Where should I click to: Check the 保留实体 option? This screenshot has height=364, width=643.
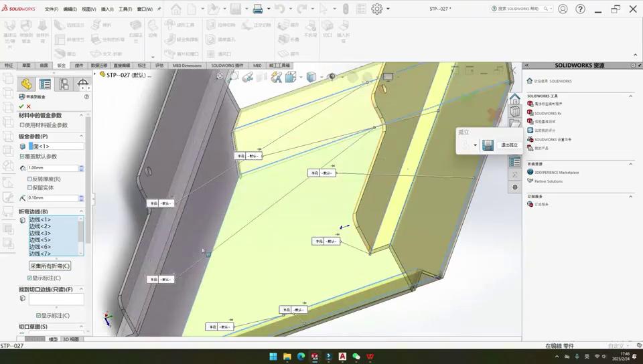coord(29,187)
